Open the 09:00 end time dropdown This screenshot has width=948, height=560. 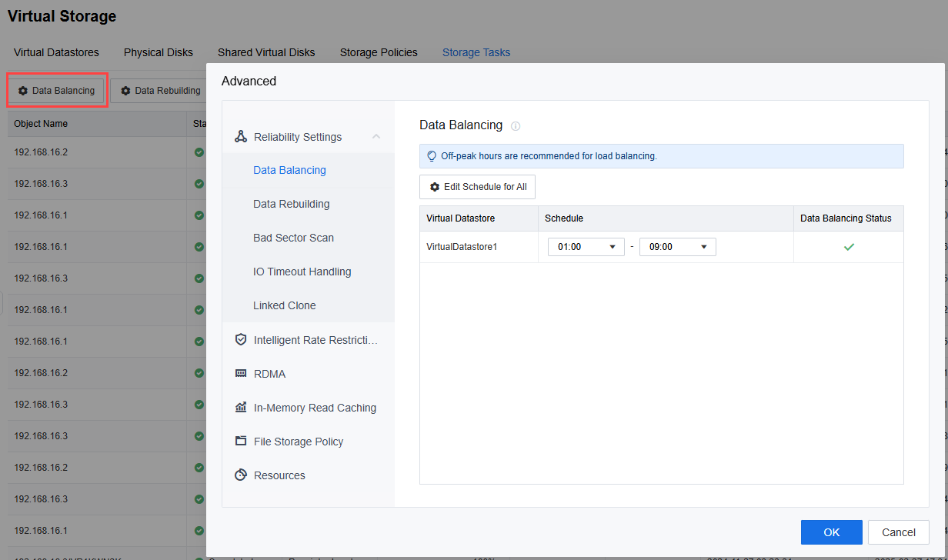(678, 247)
